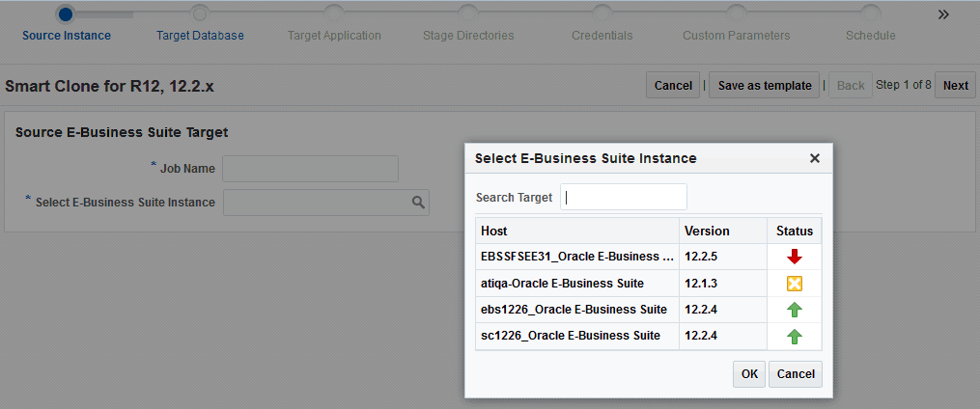
Task: Focus the Search Target field
Action: tap(624, 198)
